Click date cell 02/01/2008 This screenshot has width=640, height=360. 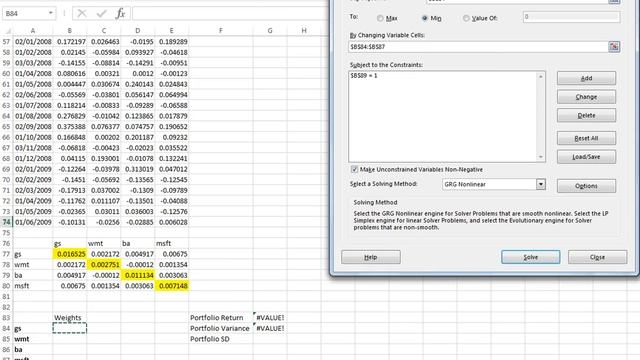[x=33, y=42]
